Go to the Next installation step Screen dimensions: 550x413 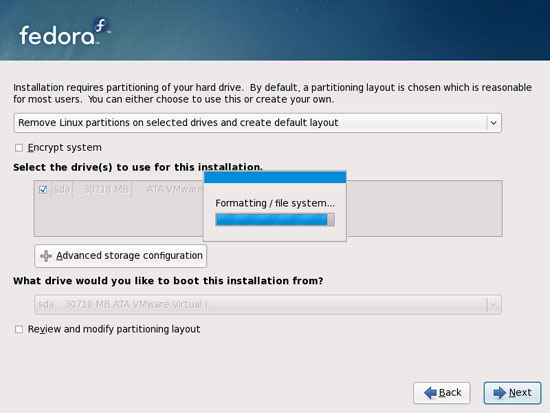tap(512, 393)
